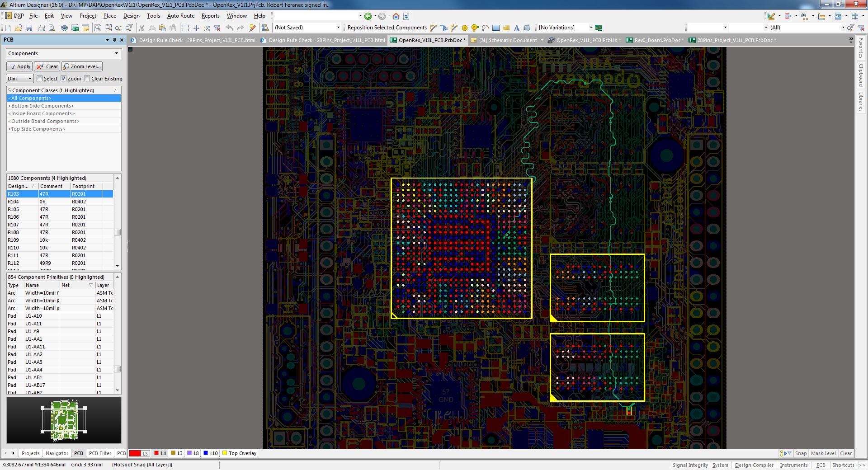Select the Place Fill tool
868x470 pixels.
point(495,28)
